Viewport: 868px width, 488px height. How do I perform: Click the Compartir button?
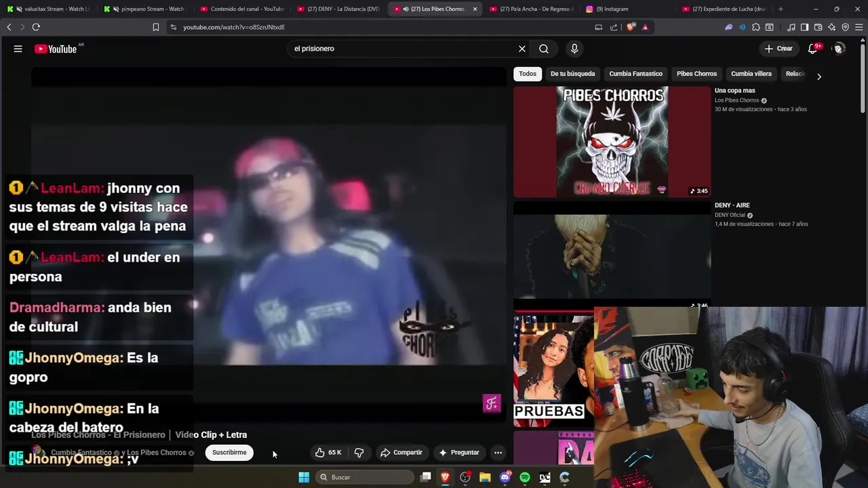401,453
